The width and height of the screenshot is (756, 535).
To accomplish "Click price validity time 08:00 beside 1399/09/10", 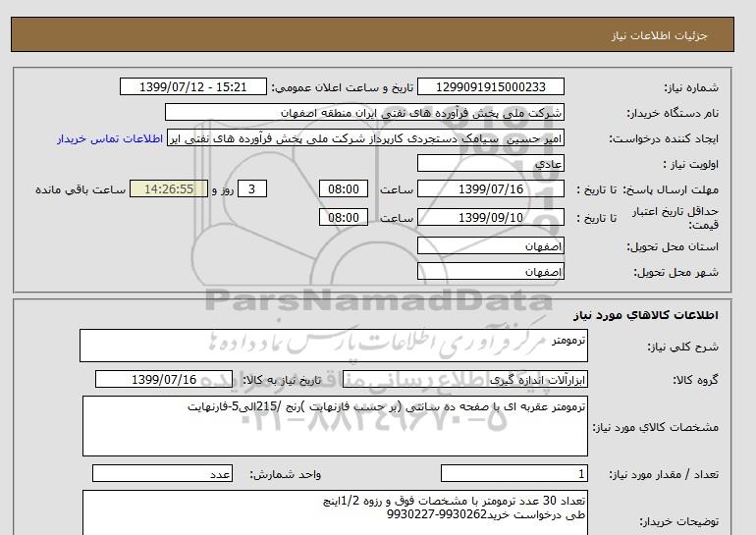I will click(x=344, y=217).
